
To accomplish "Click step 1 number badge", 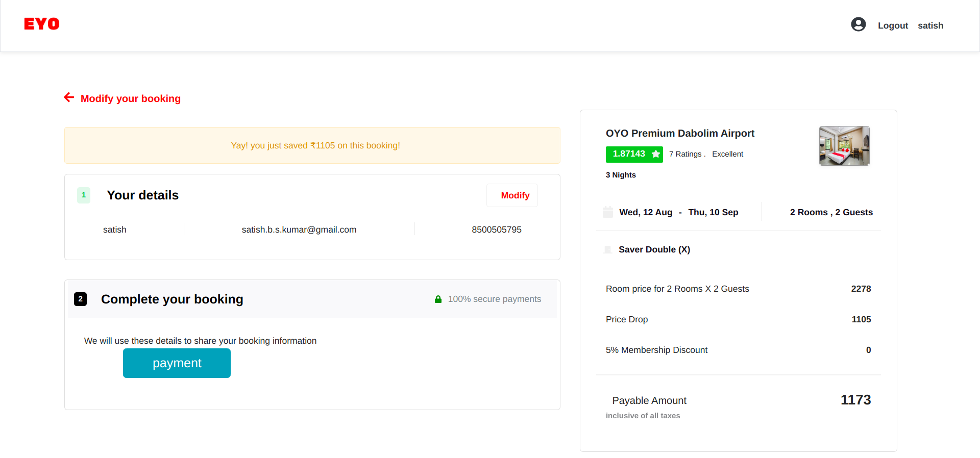I will coord(84,195).
